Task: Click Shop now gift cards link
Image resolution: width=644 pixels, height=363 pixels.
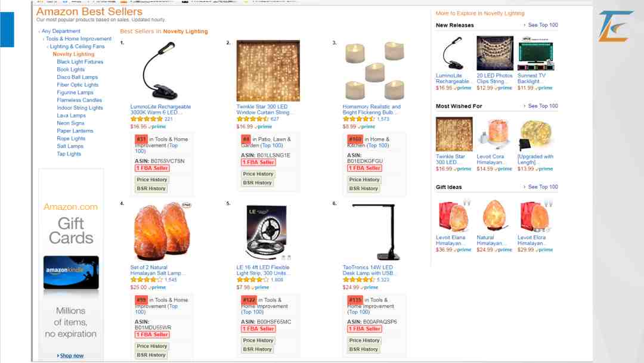Action: tap(72, 356)
